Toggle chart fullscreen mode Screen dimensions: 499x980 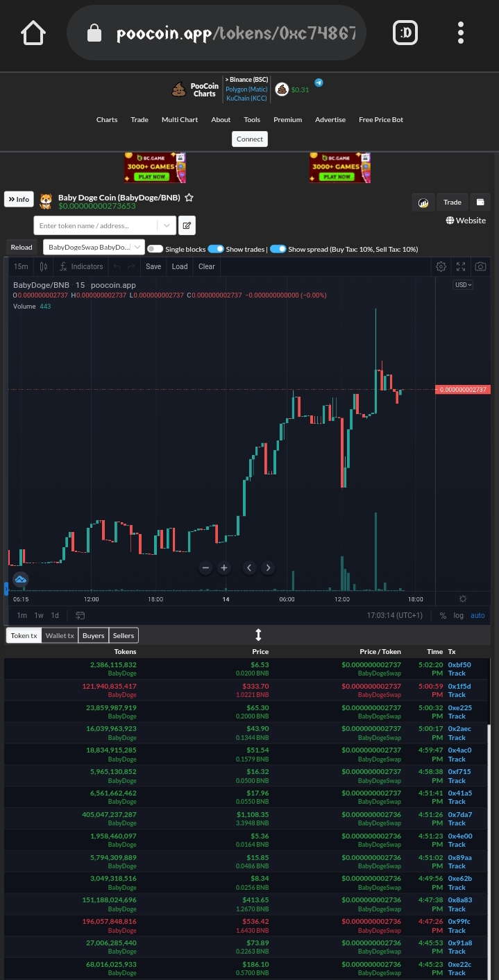click(x=461, y=266)
